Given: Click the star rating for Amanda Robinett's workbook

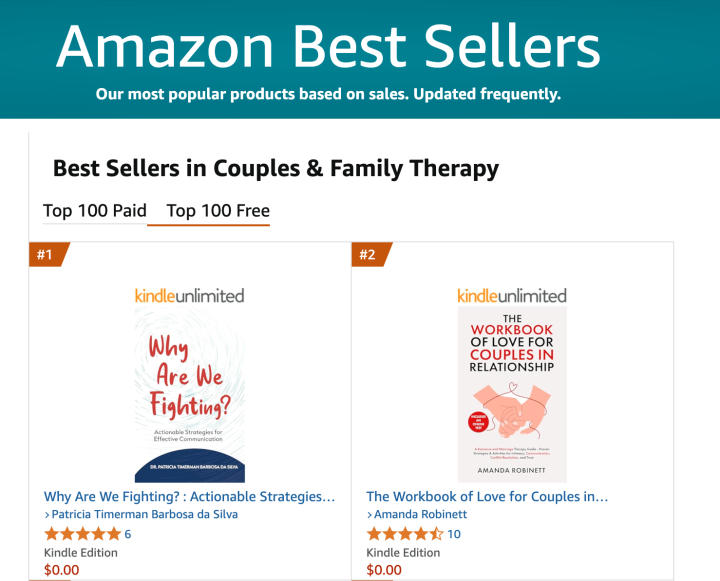Looking at the screenshot, I should pyautogui.click(x=404, y=534).
